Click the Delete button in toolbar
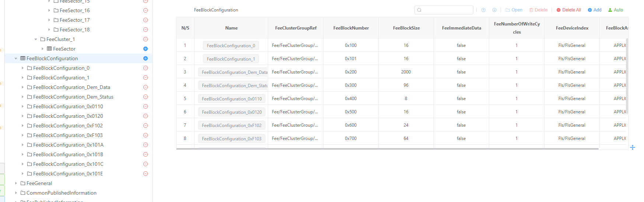The image size is (644, 202). pyautogui.click(x=538, y=10)
